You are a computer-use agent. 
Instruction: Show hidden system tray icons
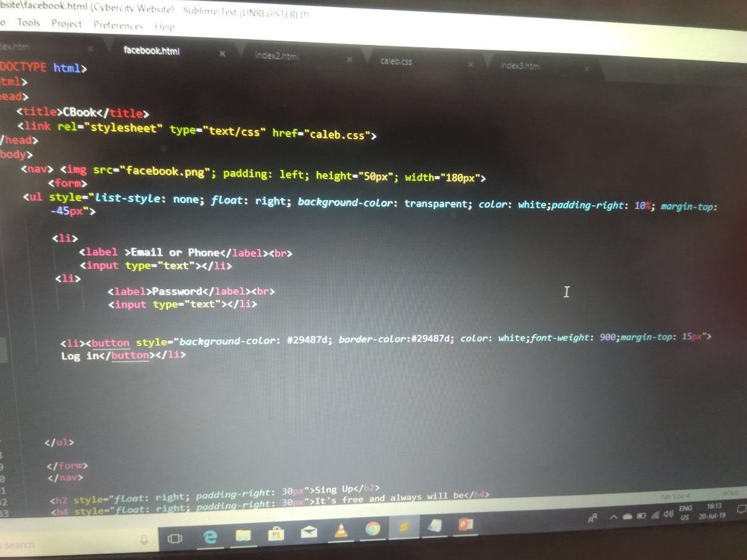tap(613, 516)
